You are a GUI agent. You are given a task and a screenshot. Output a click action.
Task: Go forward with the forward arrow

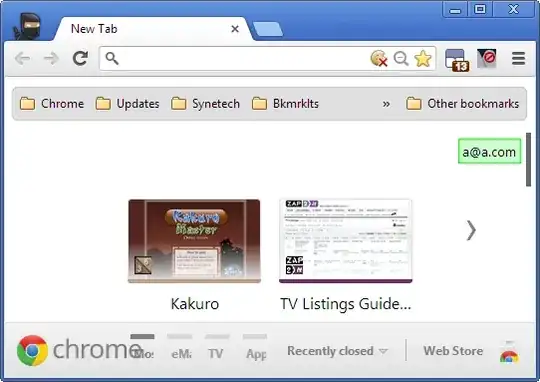[x=51, y=58]
